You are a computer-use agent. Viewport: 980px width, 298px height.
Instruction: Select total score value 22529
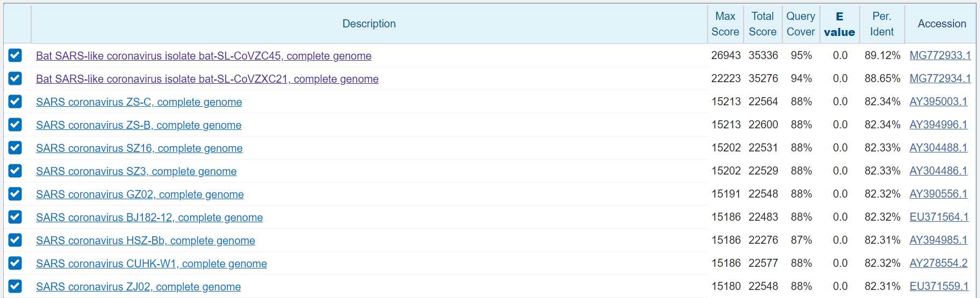pos(763,171)
